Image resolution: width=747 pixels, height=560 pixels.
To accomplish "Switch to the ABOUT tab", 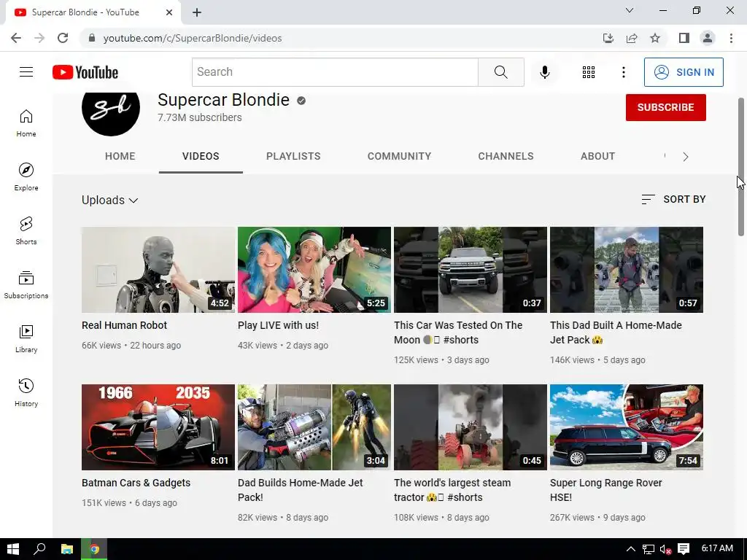I will point(598,156).
